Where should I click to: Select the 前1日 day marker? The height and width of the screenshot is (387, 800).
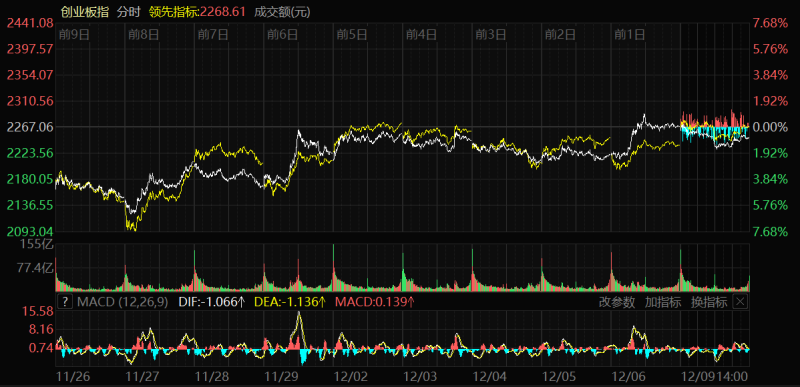pyautogui.click(x=630, y=35)
